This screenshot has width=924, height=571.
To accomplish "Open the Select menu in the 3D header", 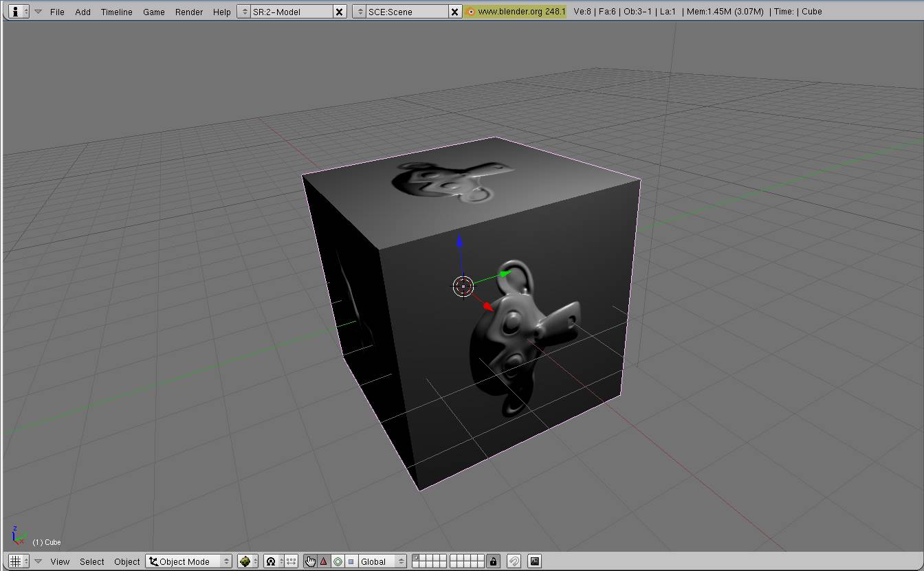I will [92, 561].
